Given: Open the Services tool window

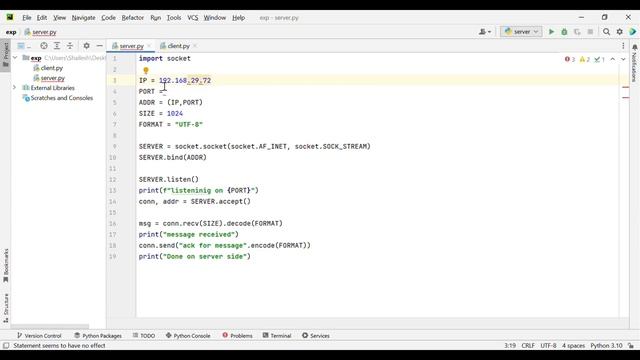Looking at the screenshot, I should pos(316,336).
